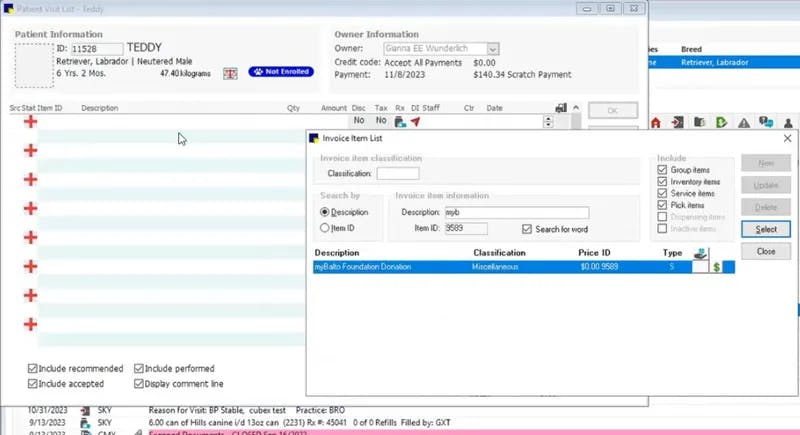Click the warning triangle alert icon
The image size is (800, 435).
pos(744,122)
